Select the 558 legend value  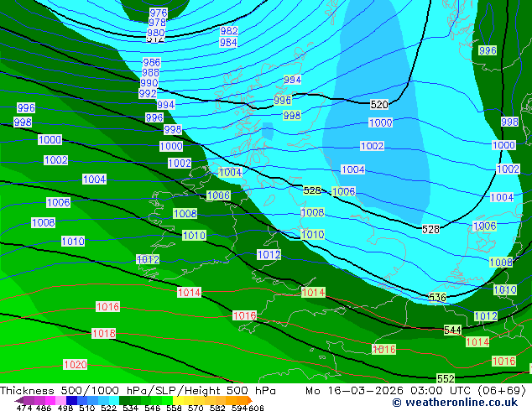click(x=174, y=408)
